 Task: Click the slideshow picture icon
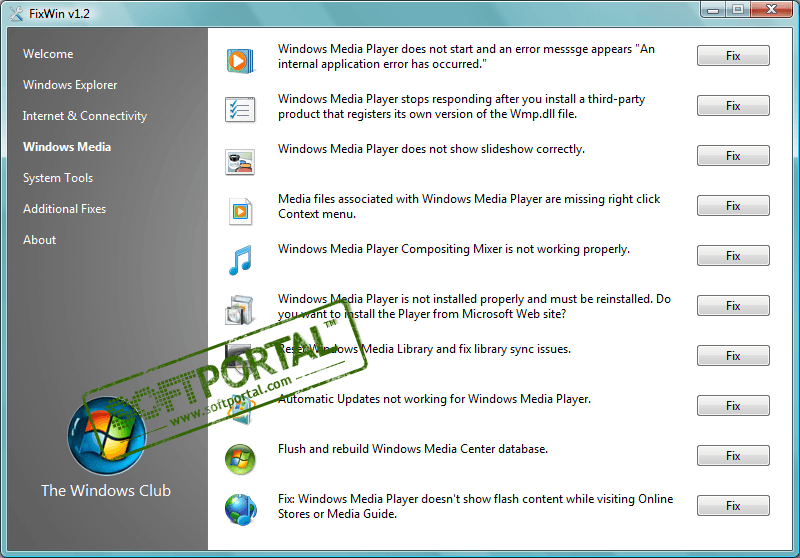[240, 162]
